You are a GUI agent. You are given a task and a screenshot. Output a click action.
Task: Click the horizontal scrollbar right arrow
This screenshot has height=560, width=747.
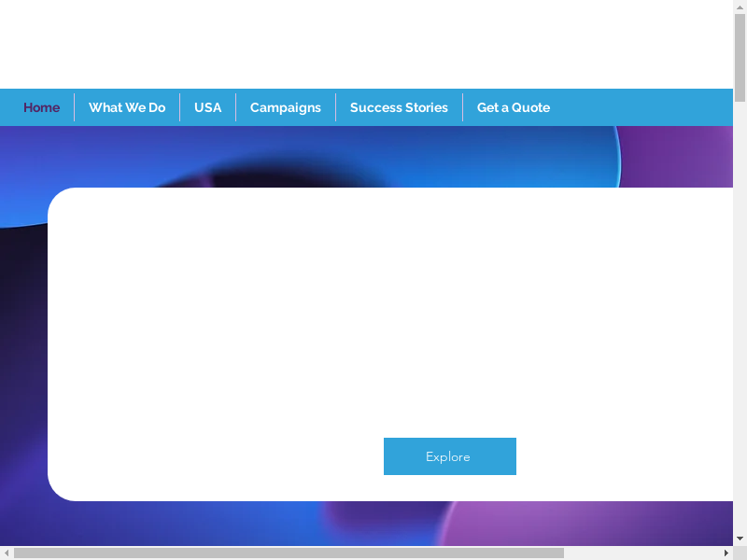pyautogui.click(x=726, y=553)
